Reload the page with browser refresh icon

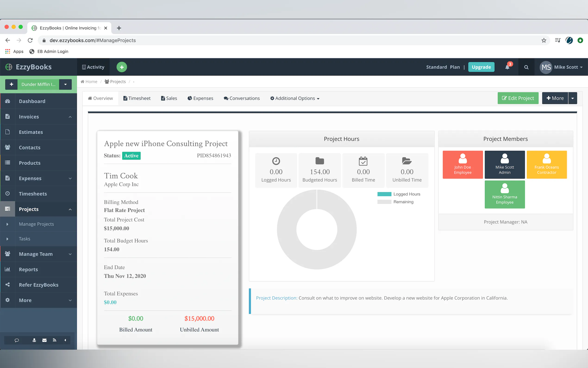[30, 40]
